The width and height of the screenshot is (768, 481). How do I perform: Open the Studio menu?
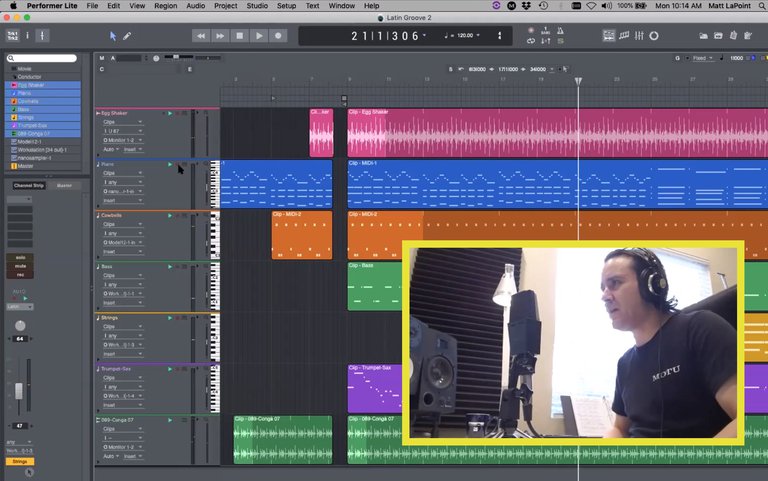click(257, 6)
